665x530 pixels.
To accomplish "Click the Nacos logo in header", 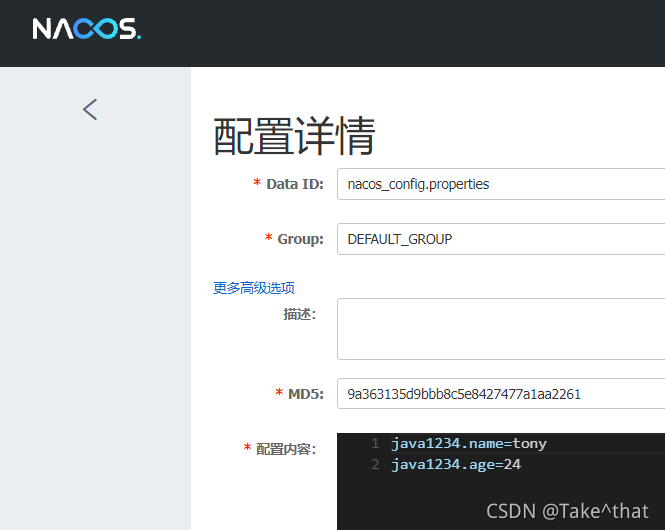I will coord(87,29).
